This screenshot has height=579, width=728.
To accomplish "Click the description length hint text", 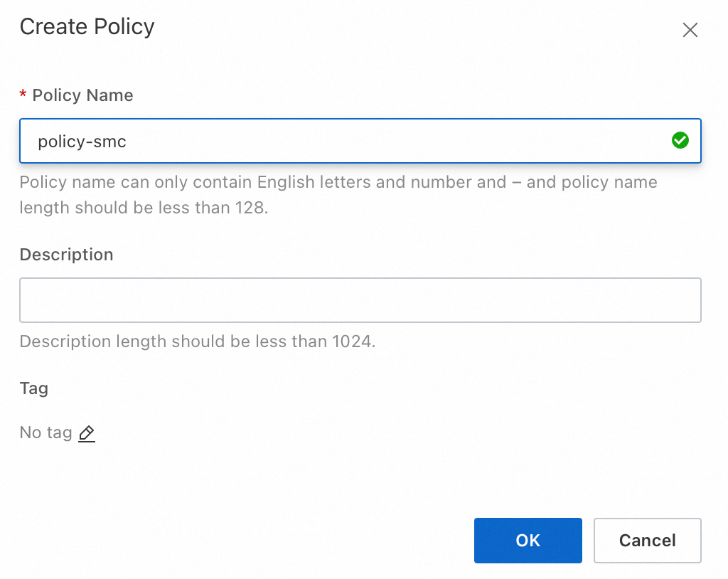I will [x=197, y=341].
